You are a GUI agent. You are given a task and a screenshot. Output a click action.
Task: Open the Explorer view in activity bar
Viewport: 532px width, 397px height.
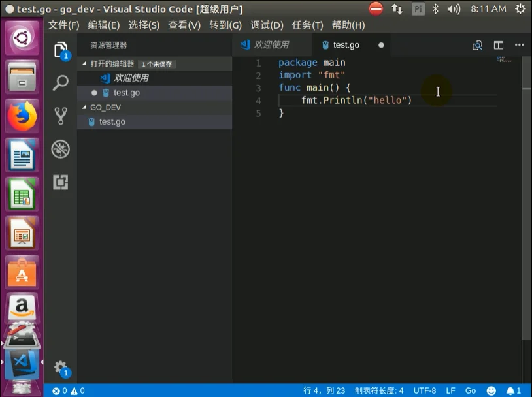tap(61, 50)
